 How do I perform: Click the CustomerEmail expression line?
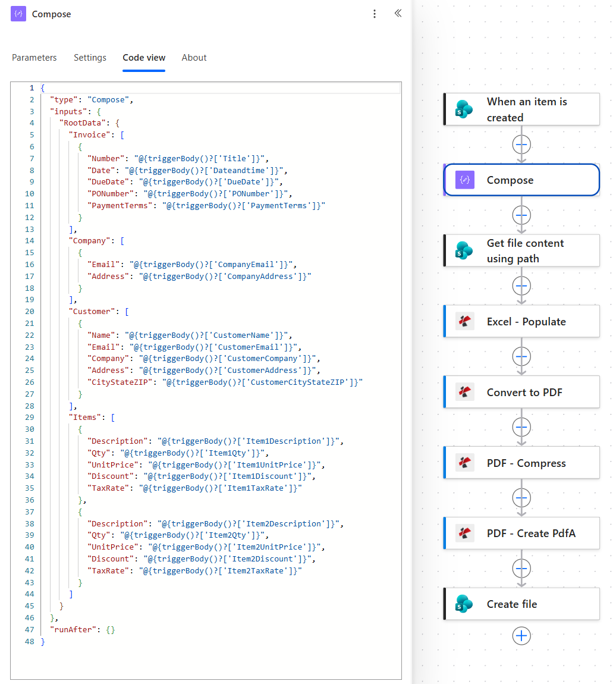click(x=194, y=347)
